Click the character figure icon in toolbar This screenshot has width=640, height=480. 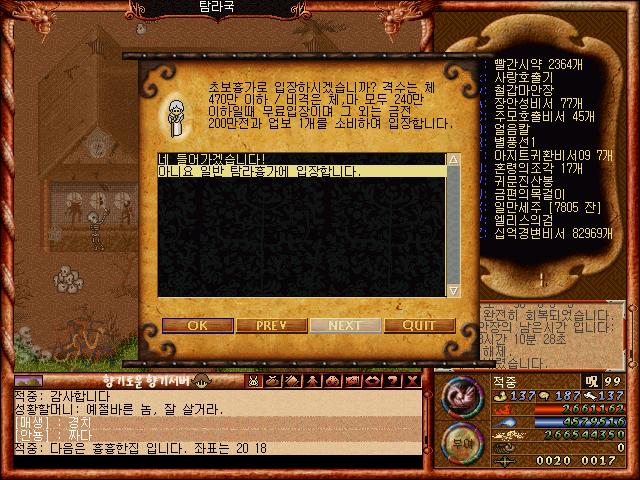pos(313,381)
